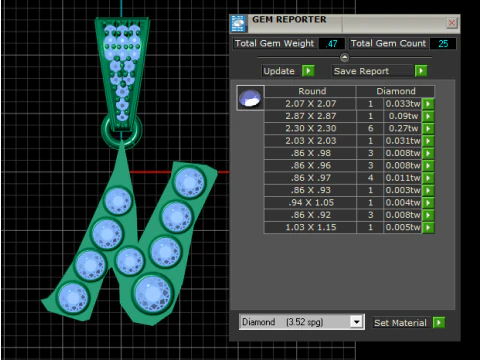Click green arrow for .86 X .96 row

coord(428,165)
